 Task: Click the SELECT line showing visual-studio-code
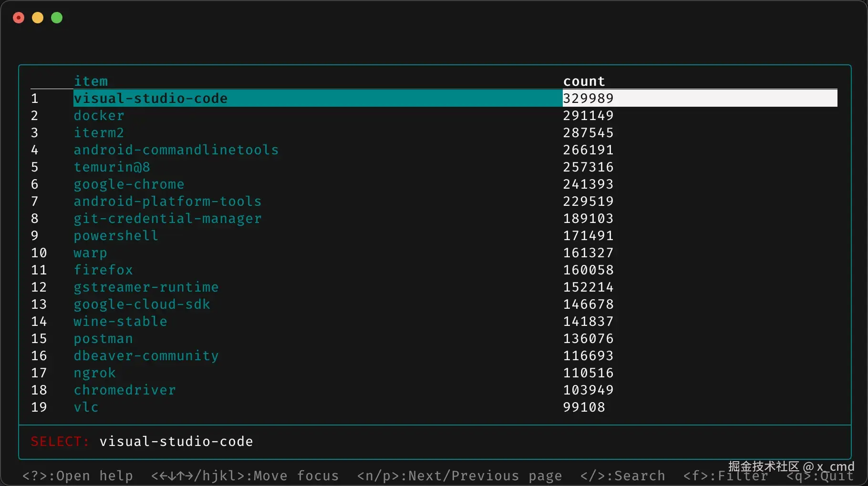tap(142, 441)
